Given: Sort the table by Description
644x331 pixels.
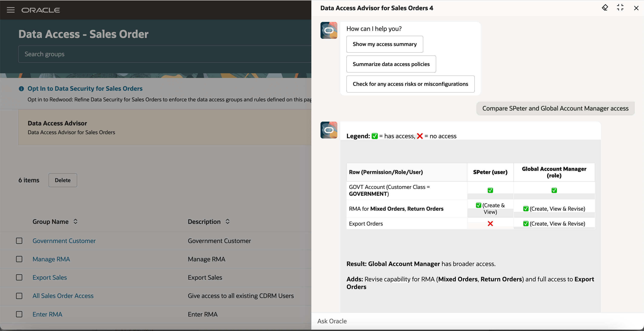Looking at the screenshot, I should point(227,221).
